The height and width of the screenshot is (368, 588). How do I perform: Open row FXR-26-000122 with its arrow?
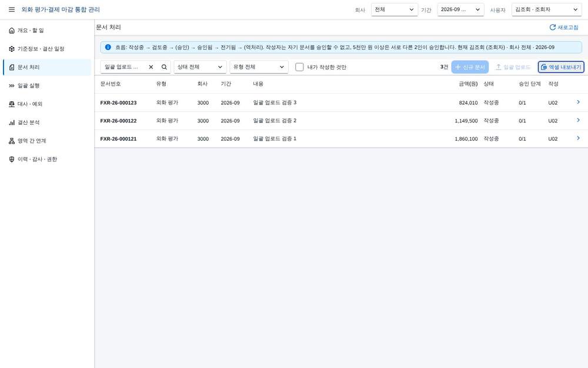(x=578, y=120)
